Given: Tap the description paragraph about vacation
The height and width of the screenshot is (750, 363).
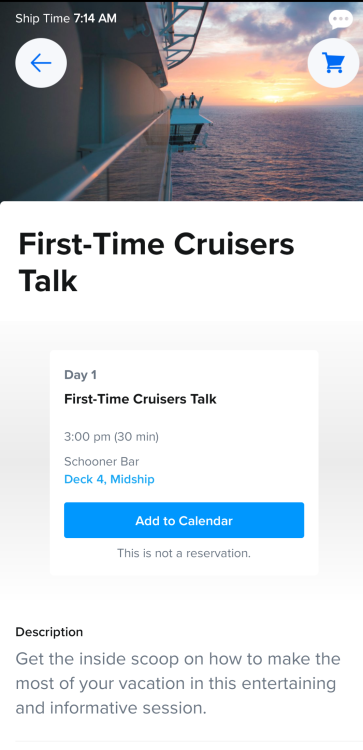Looking at the screenshot, I should point(178,684).
